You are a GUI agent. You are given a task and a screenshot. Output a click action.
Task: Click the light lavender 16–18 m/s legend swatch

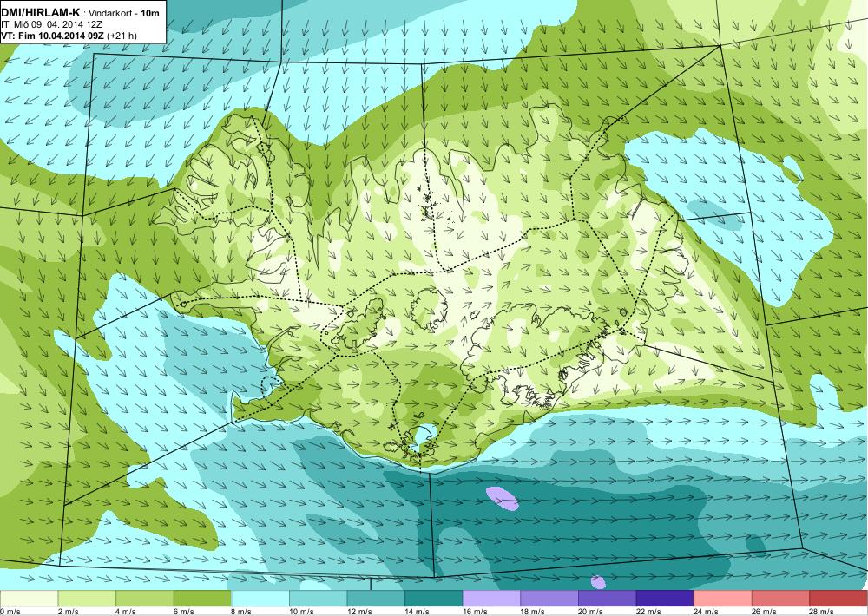(x=491, y=599)
